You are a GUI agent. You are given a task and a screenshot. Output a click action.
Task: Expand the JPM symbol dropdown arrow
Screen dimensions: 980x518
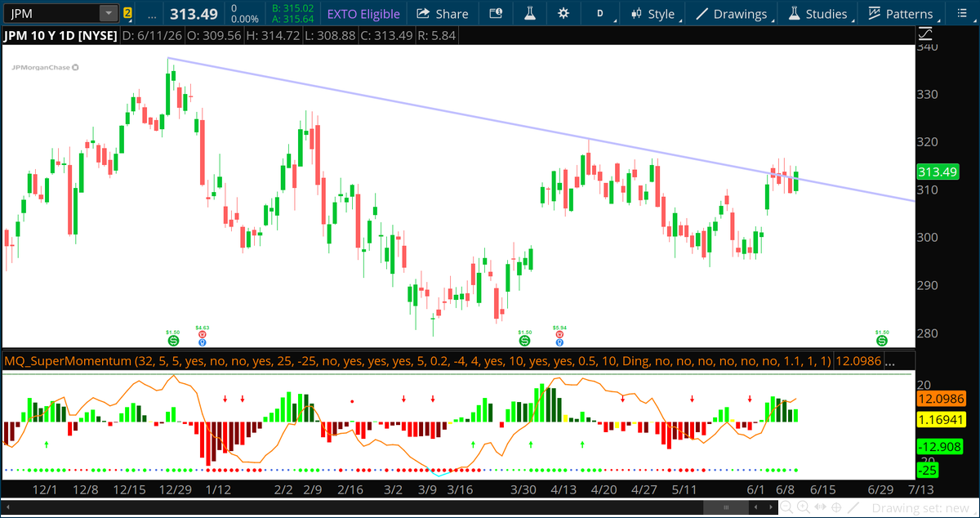(108, 13)
